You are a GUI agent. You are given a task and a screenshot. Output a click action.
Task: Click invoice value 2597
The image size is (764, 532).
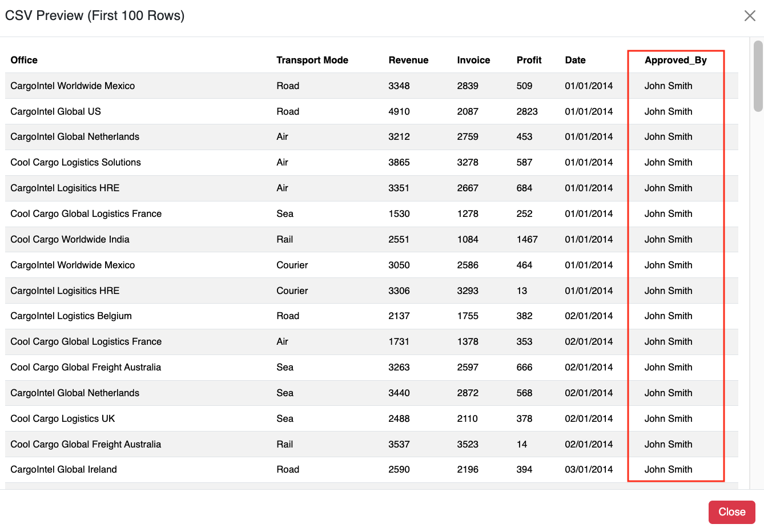tap(468, 367)
